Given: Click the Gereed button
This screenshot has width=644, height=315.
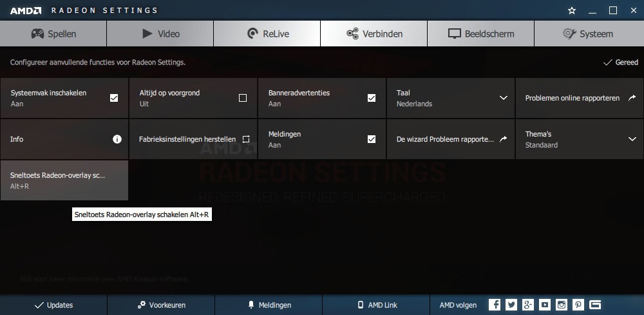Looking at the screenshot, I should click(621, 62).
